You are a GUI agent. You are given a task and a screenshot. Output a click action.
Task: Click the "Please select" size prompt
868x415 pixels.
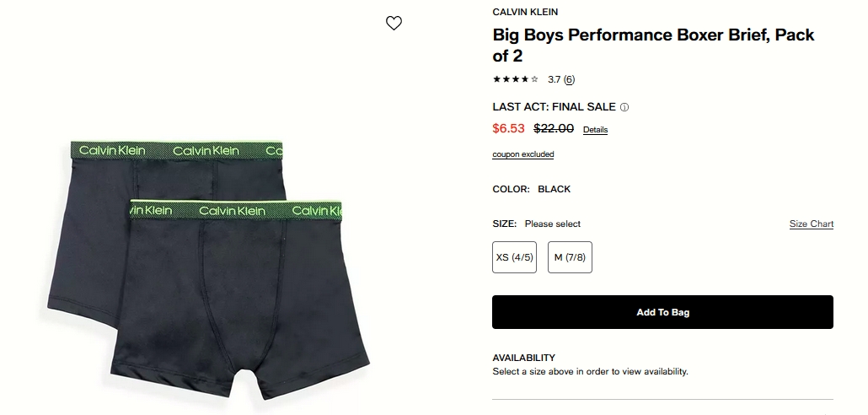(x=553, y=224)
